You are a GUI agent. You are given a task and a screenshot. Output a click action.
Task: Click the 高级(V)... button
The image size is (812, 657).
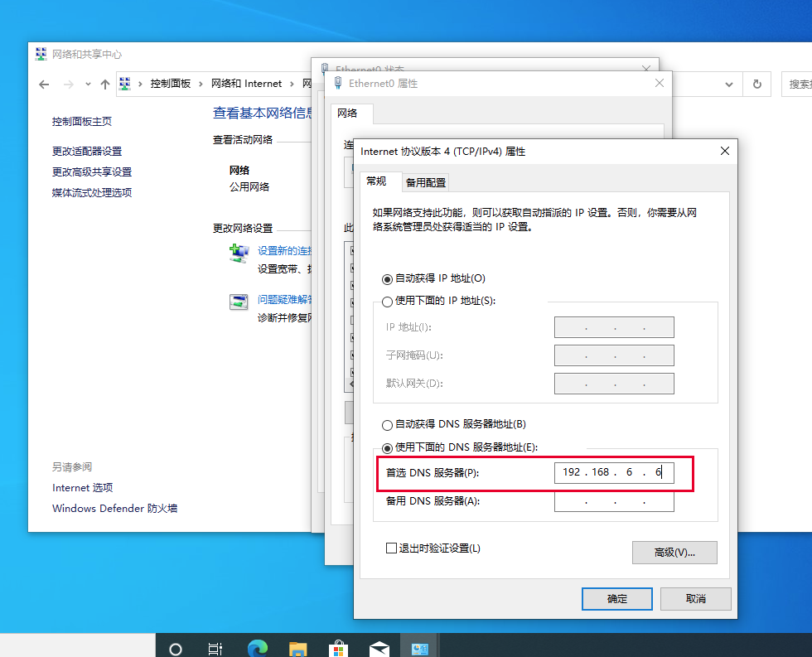(674, 553)
